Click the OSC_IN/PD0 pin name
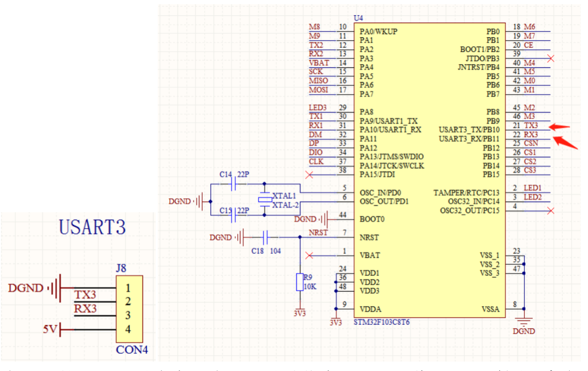This screenshot has height=371, width=588. pyautogui.click(x=380, y=193)
